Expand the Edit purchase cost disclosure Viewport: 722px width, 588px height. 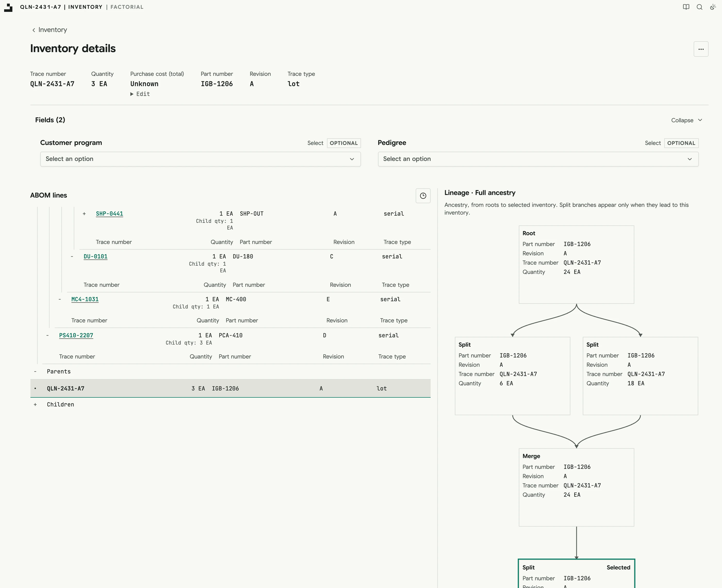tap(140, 94)
